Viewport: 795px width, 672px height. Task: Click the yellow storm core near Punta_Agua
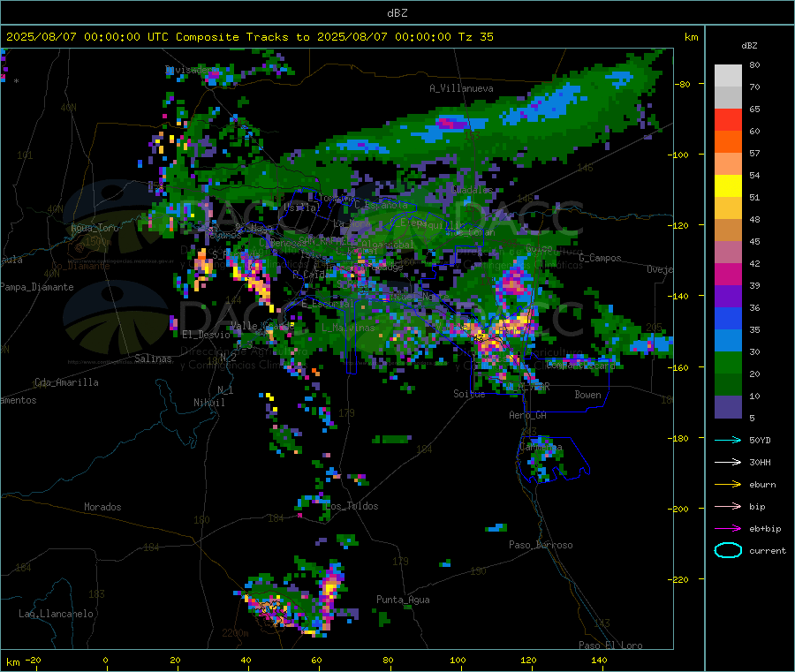pyautogui.click(x=330, y=588)
